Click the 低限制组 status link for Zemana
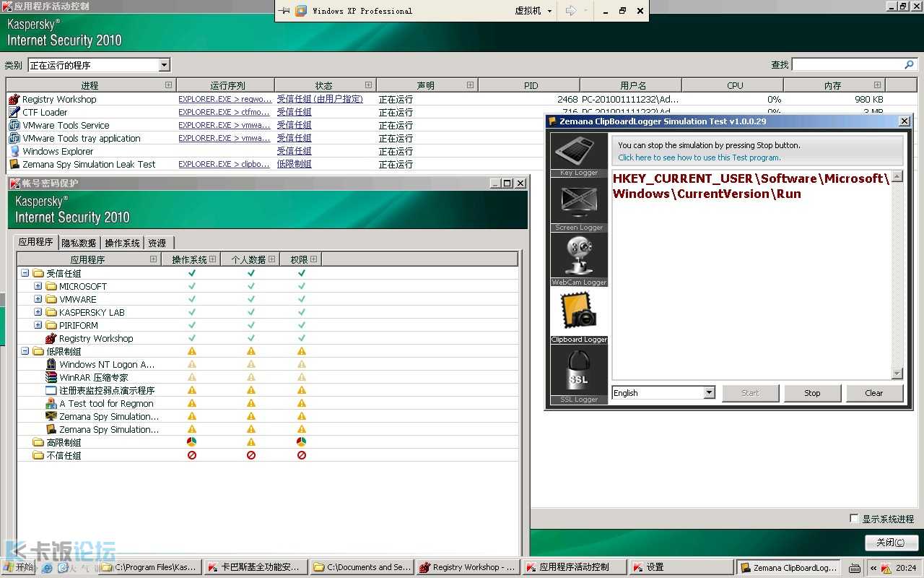Image resolution: width=924 pixels, height=578 pixels. point(294,164)
